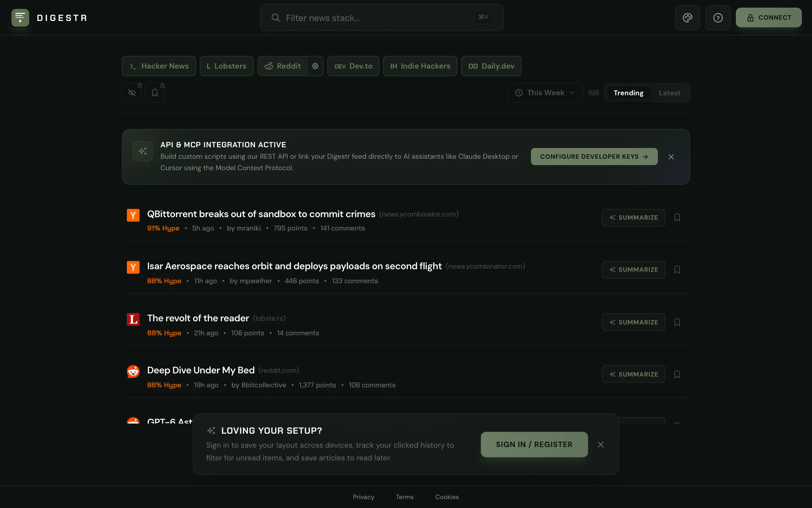Image resolution: width=812 pixels, height=508 pixels.
Task: Summarize the Isar Aerospace article
Action: click(633, 270)
